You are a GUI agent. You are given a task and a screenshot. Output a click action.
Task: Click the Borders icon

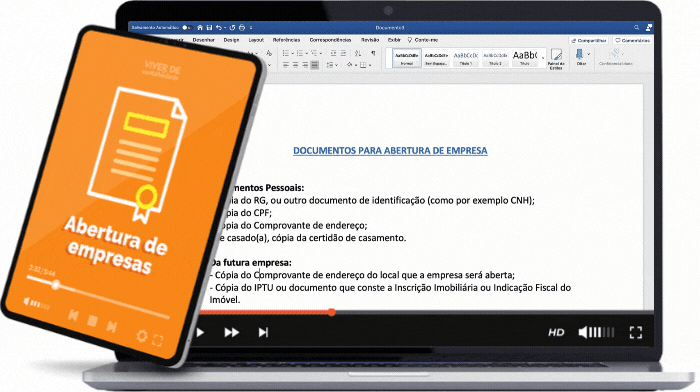click(x=363, y=65)
